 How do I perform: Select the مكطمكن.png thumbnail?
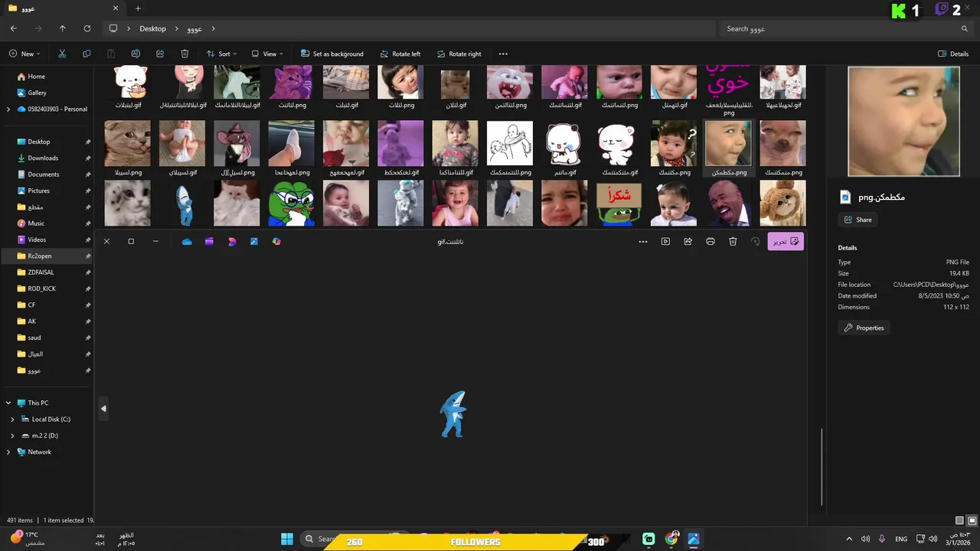tap(728, 143)
